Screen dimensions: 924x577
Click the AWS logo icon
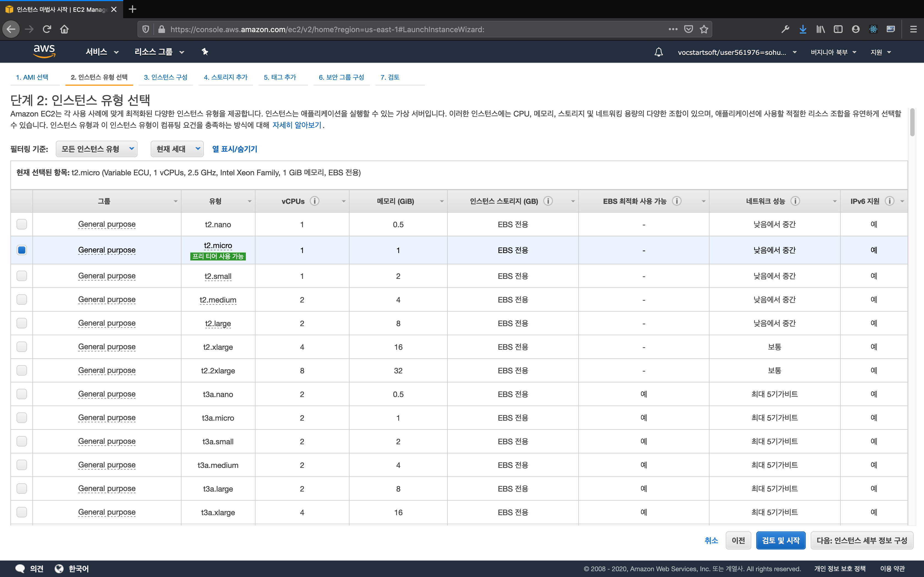click(x=44, y=51)
